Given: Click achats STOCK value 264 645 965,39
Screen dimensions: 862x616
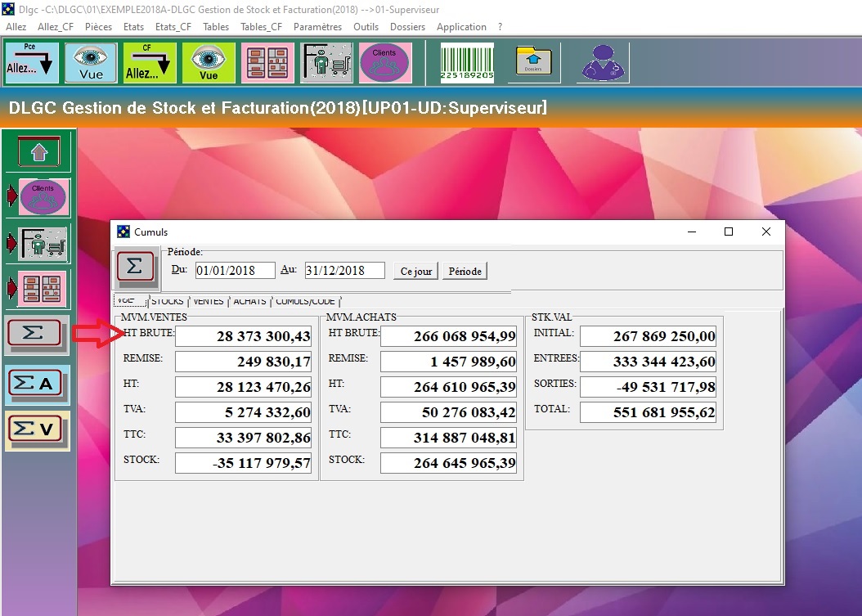Looking at the screenshot, I should point(449,462).
